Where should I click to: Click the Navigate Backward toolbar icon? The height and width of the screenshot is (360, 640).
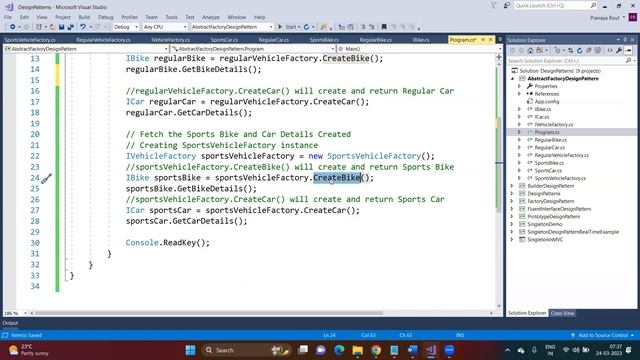(12, 27)
